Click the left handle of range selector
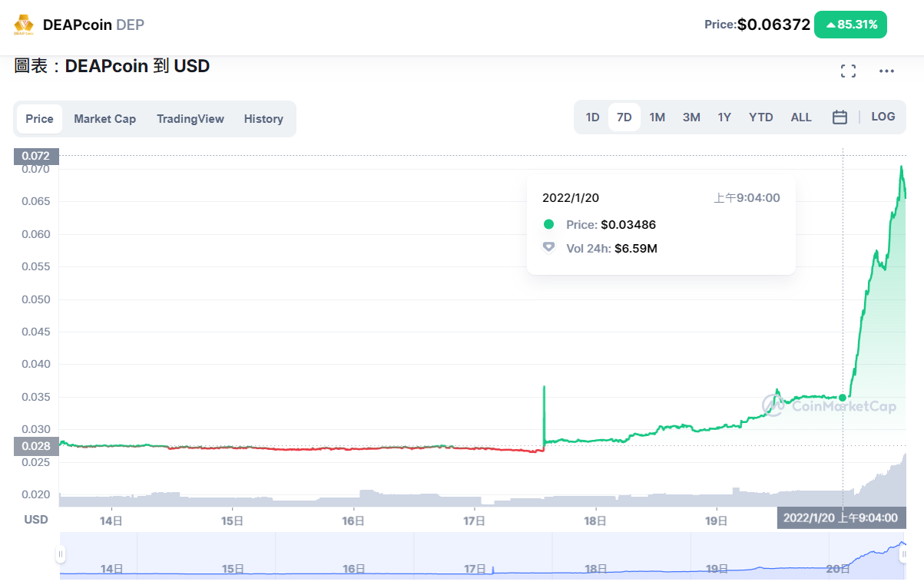This screenshot has width=924, height=585. point(60,554)
